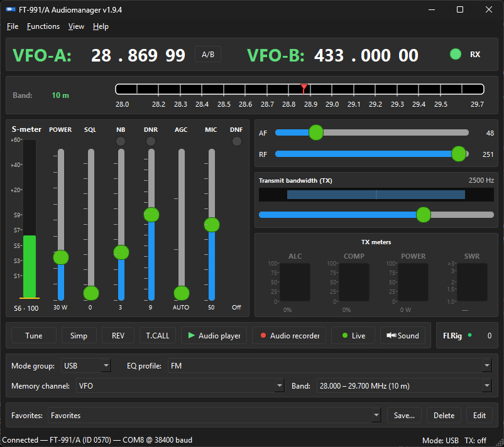Click the NB level slider knob
504x447 pixels.
pyautogui.click(x=121, y=252)
